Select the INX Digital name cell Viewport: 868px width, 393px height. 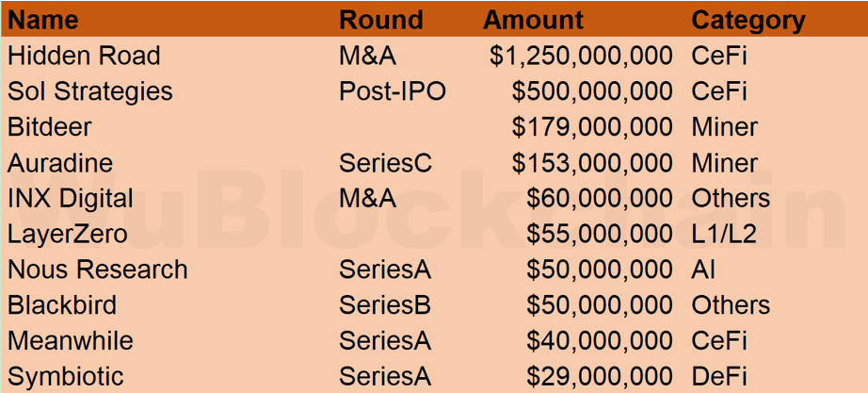coord(71,199)
